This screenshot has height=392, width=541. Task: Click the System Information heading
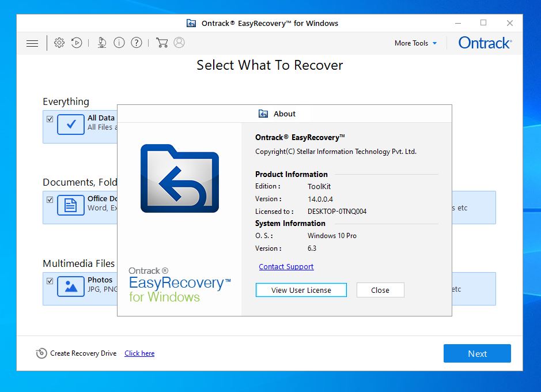tap(290, 223)
